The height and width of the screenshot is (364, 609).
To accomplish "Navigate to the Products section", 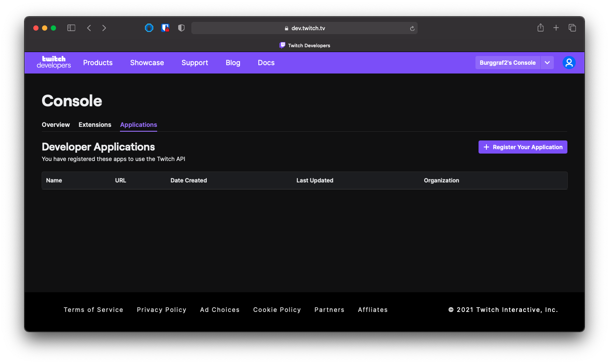I will click(x=98, y=63).
